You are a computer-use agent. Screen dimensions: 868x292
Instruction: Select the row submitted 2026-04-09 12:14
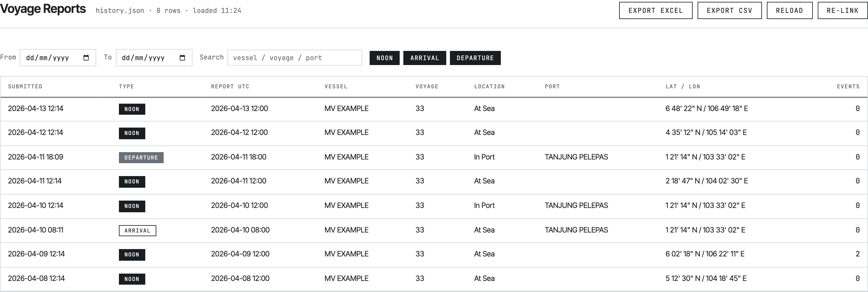click(x=434, y=255)
